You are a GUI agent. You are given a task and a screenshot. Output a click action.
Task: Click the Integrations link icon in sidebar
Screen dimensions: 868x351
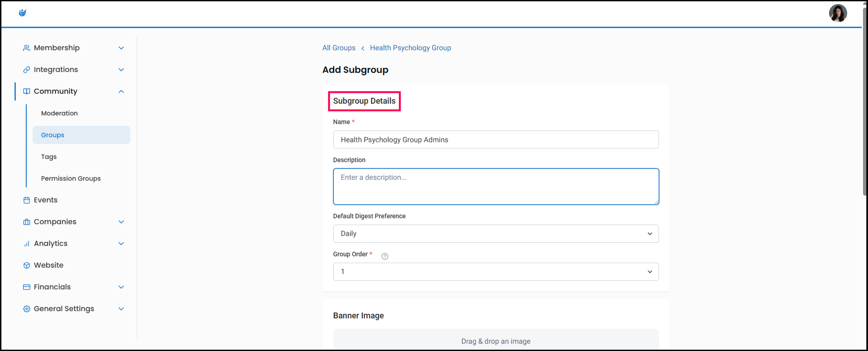click(x=27, y=70)
